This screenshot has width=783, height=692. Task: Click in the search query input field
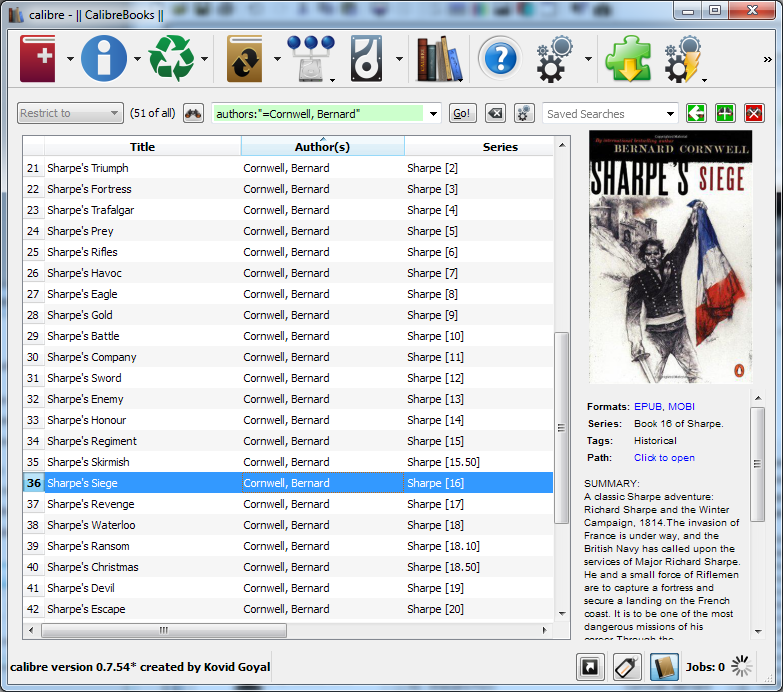[319, 114]
